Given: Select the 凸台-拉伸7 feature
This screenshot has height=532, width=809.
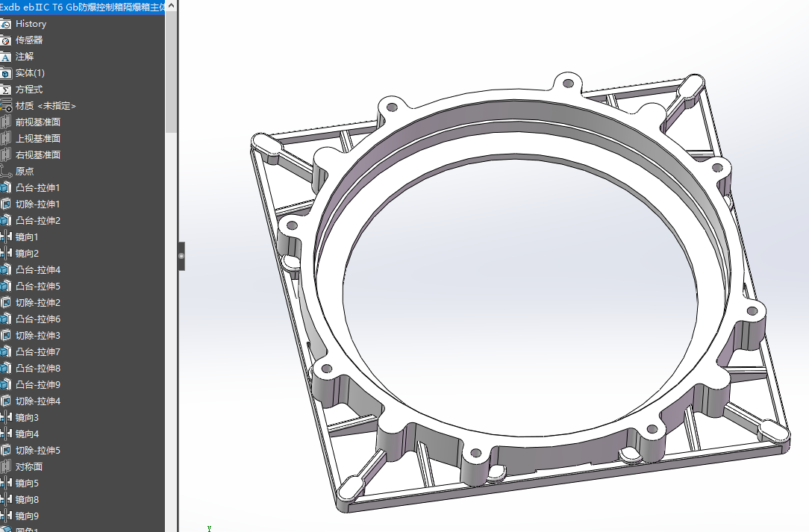Looking at the screenshot, I should 37,352.
